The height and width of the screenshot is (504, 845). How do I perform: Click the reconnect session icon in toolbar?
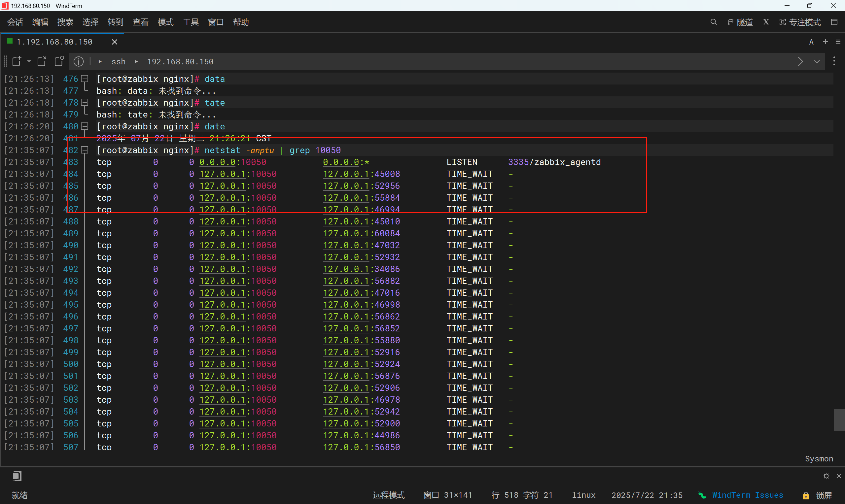42,61
